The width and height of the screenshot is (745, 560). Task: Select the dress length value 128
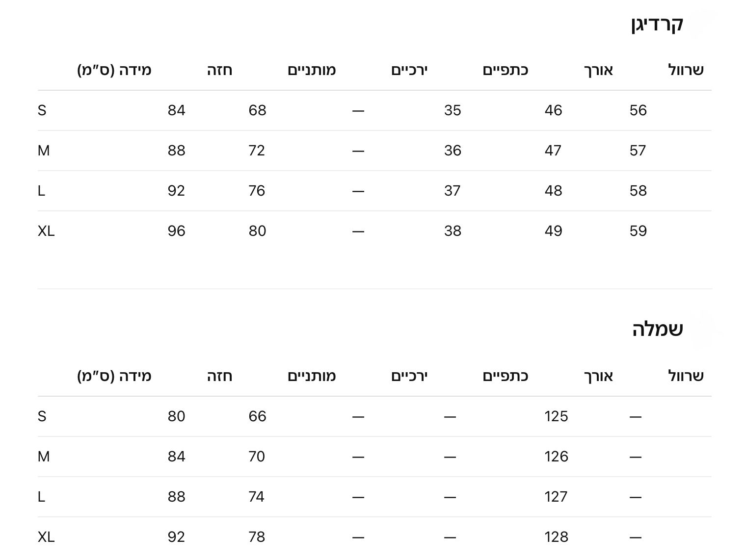[x=556, y=537]
